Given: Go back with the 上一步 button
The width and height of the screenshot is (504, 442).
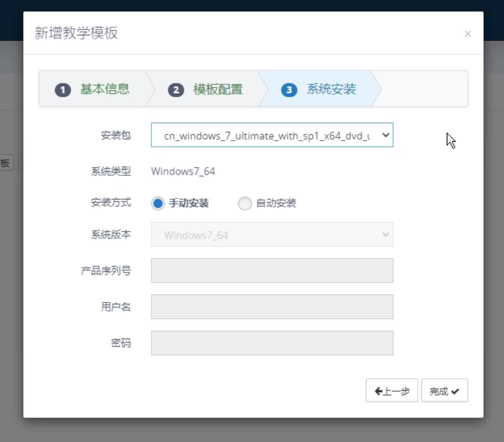Looking at the screenshot, I should point(392,391).
